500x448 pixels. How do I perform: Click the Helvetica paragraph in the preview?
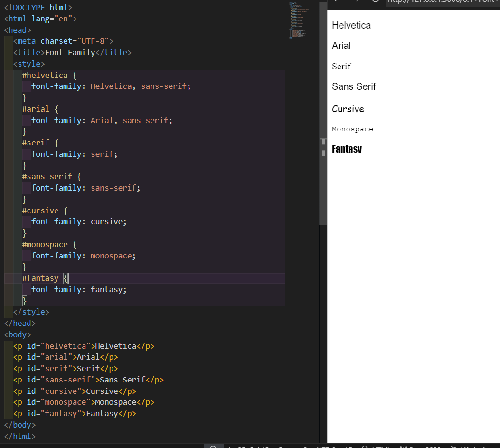click(x=351, y=25)
